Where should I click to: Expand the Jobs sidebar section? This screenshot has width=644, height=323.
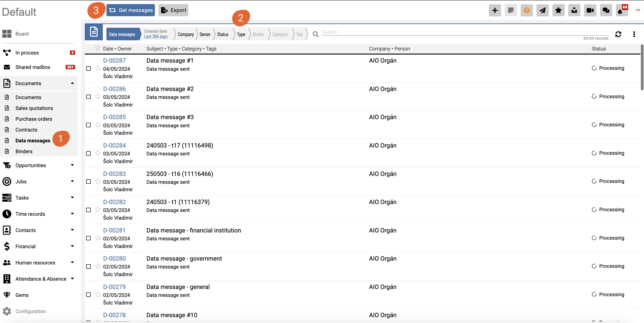point(72,181)
